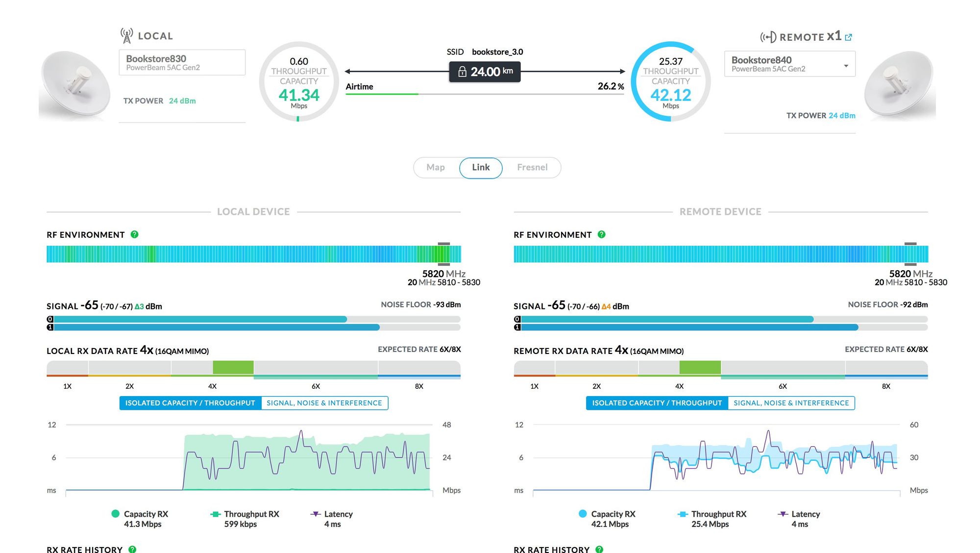Click the remote station signal icon
This screenshot has height=553, width=980.
pos(768,37)
